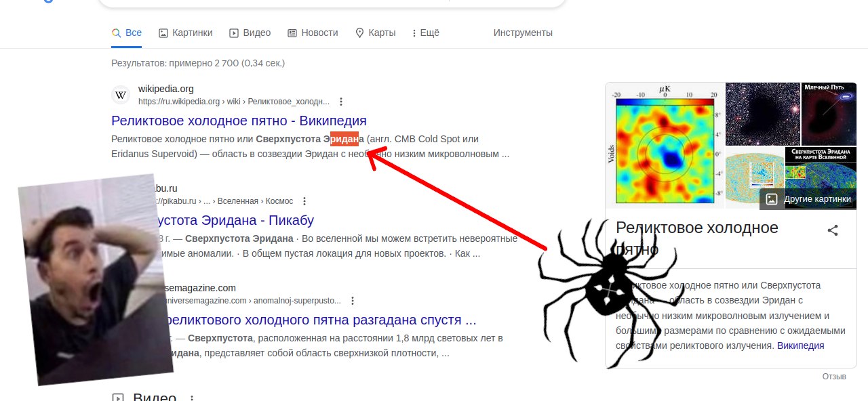Open the oval sky map thumbnail
The width and height of the screenshot is (868, 401).
point(755,177)
